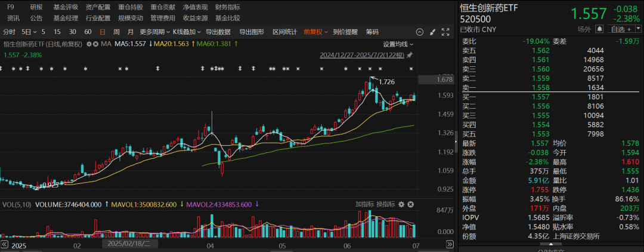This screenshot has height=252, width=644.
Task: Click the vertical splitter handle between chart and quotes
Action: [x=456, y=143]
